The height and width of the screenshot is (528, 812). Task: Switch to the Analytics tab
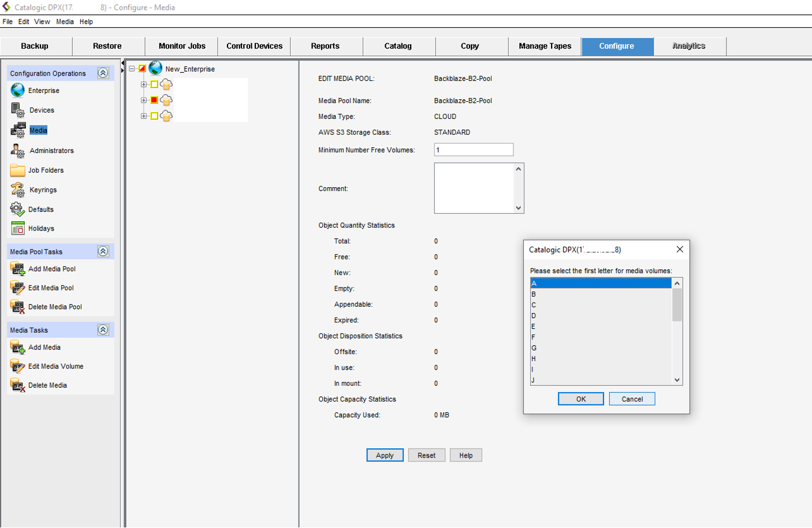click(x=689, y=46)
